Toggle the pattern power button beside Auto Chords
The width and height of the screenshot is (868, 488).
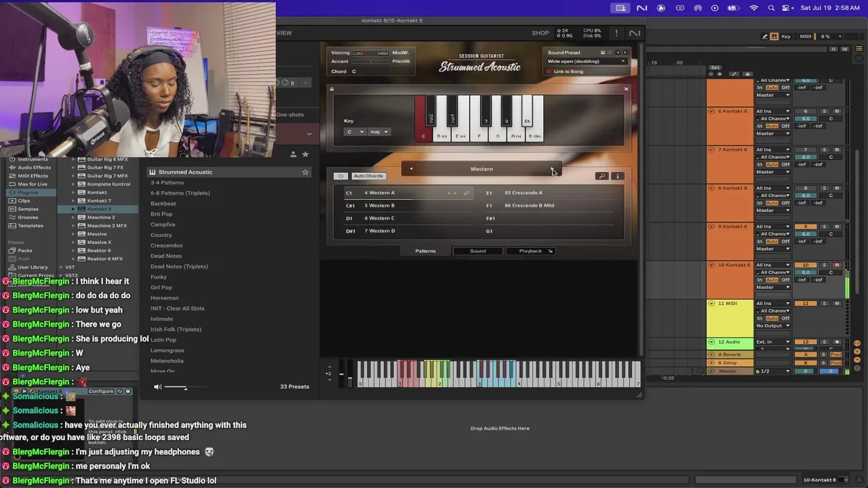click(341, 176)
